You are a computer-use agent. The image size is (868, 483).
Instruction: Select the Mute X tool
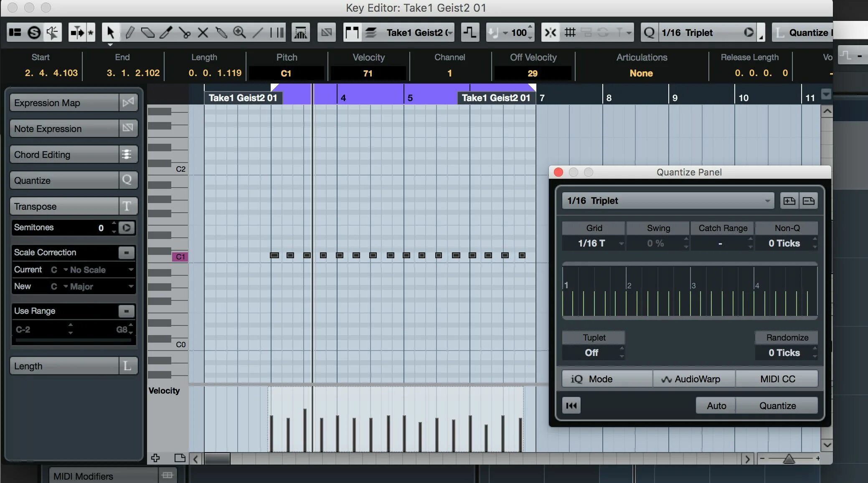(203, 32)
